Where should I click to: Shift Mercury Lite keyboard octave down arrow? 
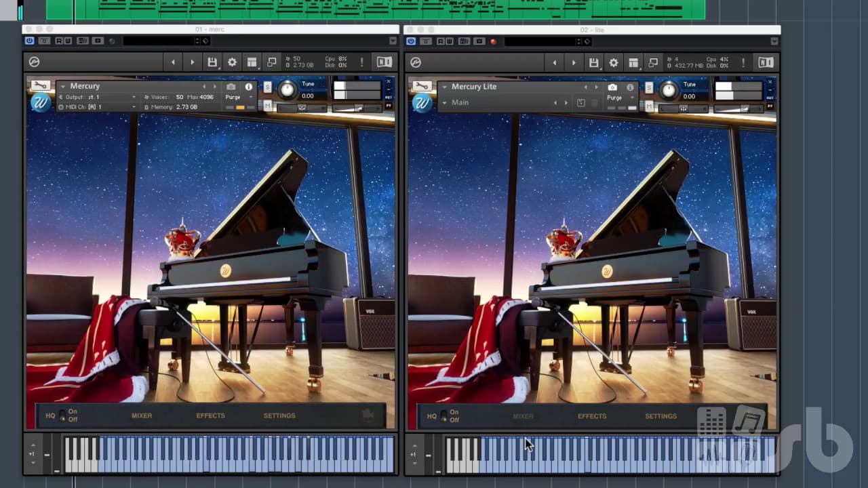414,463
